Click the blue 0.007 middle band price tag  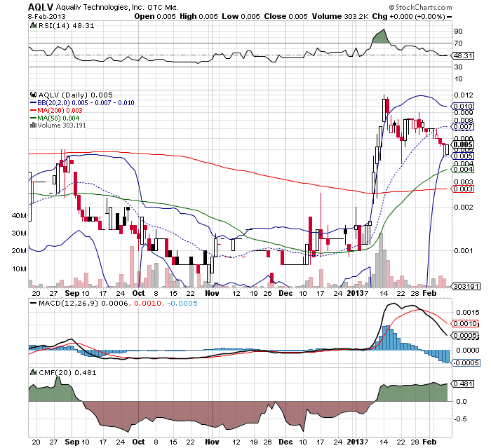[x=463, y=126]
